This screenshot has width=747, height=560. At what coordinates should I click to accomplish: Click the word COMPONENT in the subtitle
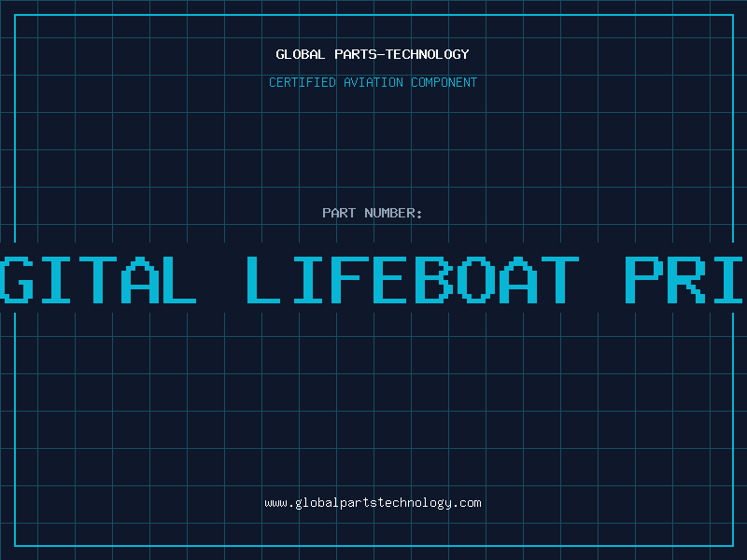pyautogui.click(x=444, y=82)
